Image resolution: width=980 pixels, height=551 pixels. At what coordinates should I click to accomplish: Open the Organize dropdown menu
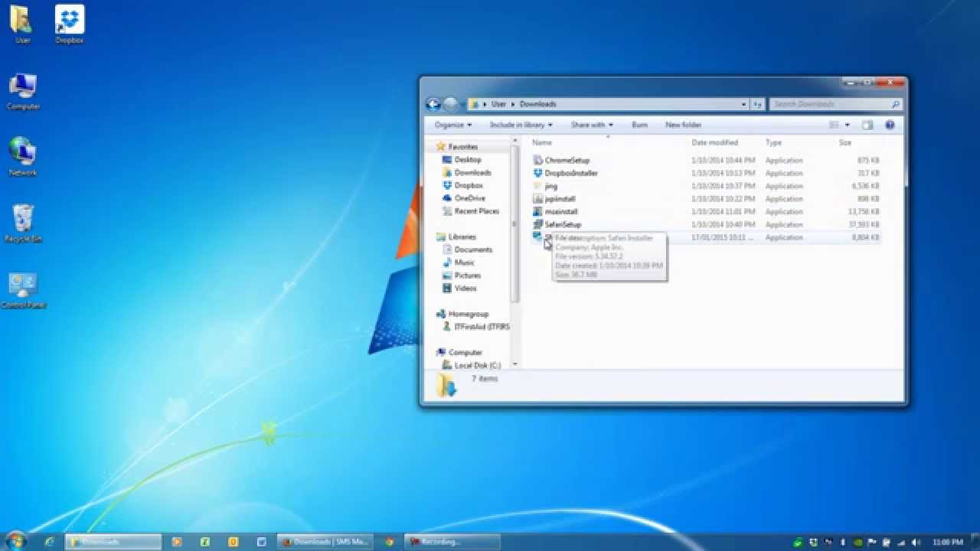[452, 125]
